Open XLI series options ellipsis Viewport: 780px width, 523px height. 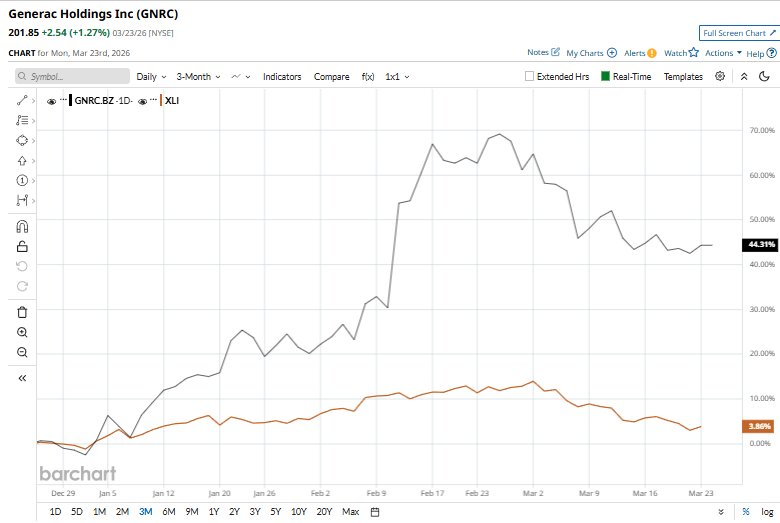coord(154,100)
